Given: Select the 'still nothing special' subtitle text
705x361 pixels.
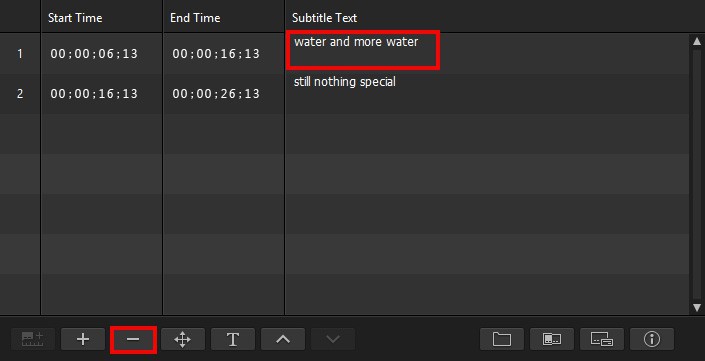Looking at the screenshot, I should [x=344, y=82].
